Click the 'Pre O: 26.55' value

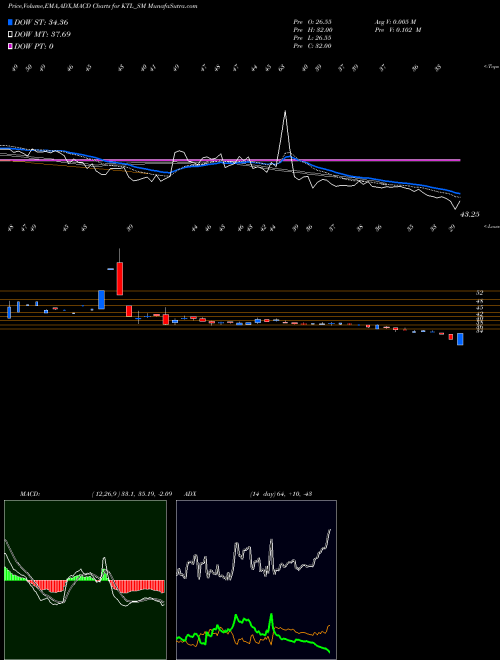coord(312,22)
